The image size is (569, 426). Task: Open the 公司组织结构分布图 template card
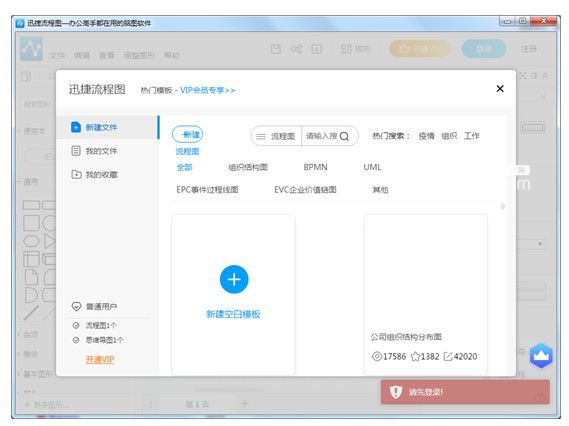[x=426, y=294]
